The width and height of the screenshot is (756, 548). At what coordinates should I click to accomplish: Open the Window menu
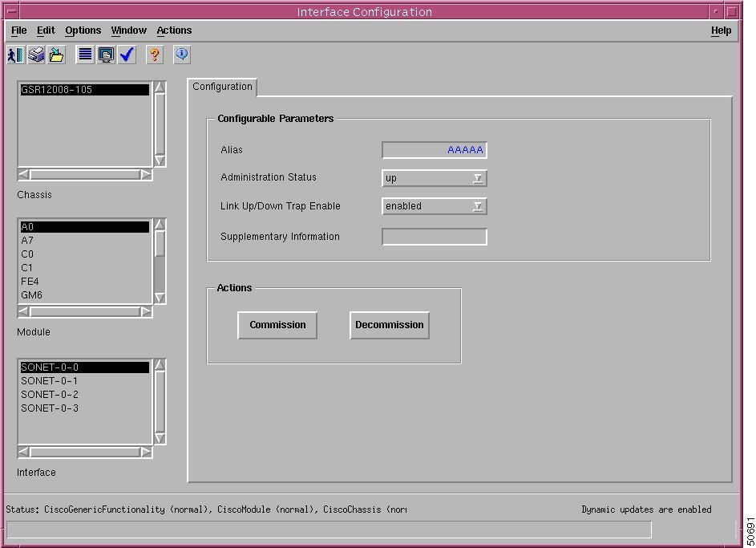(x=129, y=30)
